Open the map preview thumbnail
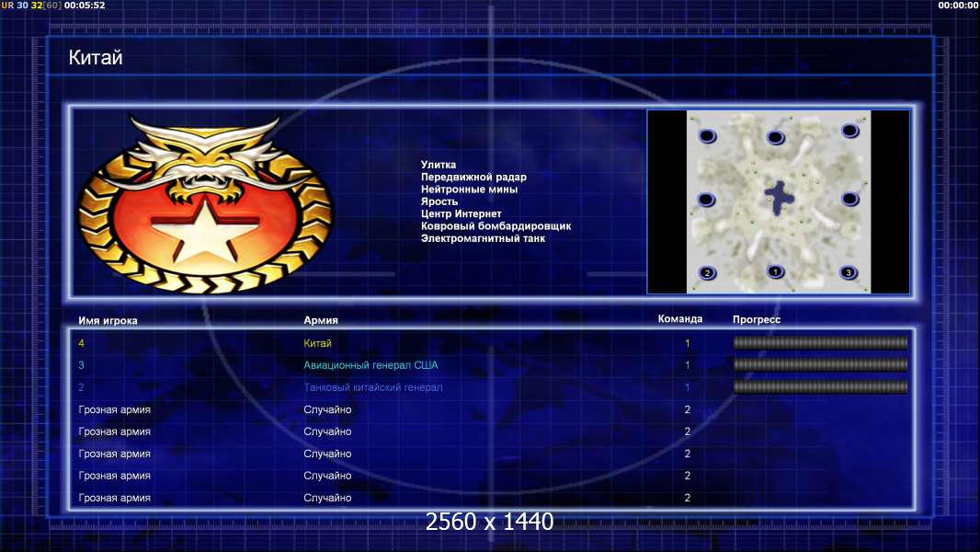The height and width of the screenshot is (552, 980). [778, 201]
